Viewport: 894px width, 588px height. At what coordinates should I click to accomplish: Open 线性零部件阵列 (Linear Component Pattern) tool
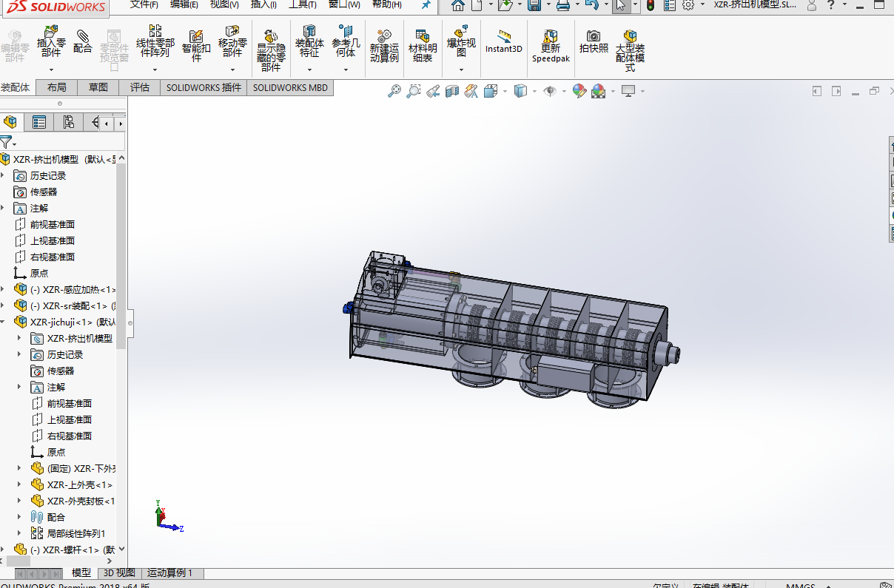point(155,42)
